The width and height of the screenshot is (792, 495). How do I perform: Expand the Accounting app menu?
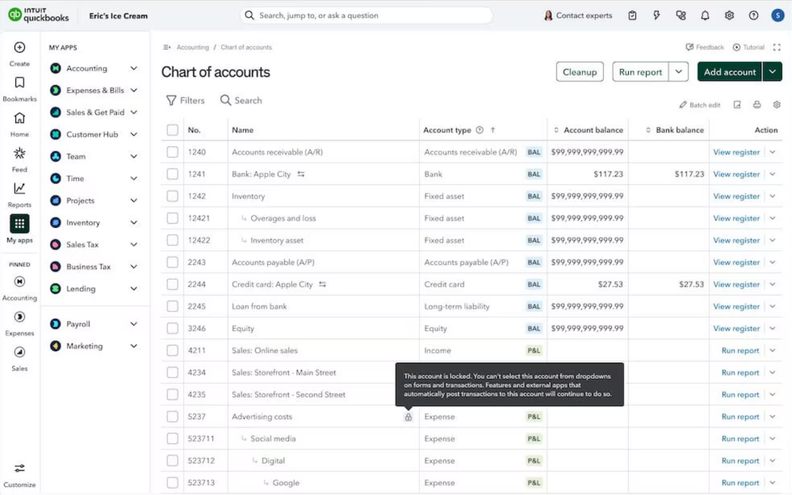[x=133, y=68]
